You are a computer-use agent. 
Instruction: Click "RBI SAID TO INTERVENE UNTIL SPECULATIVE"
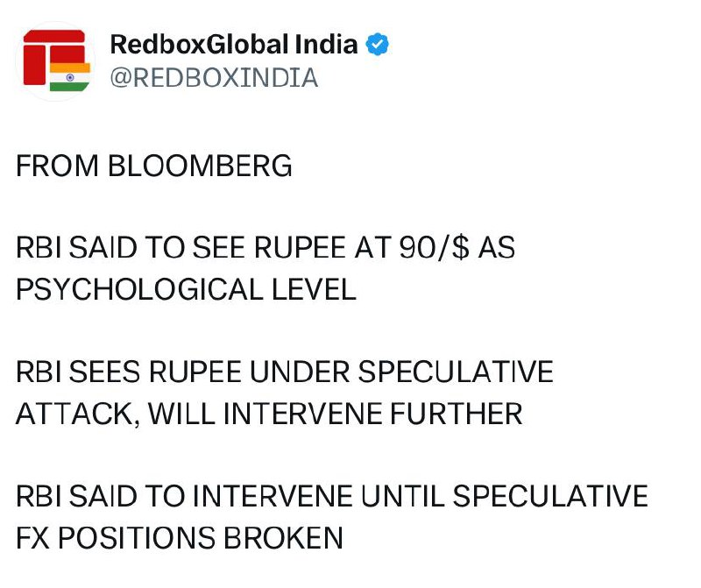click(332, 496)
